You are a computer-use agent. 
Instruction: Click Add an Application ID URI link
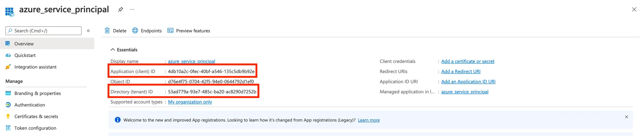tap(468, 82)
